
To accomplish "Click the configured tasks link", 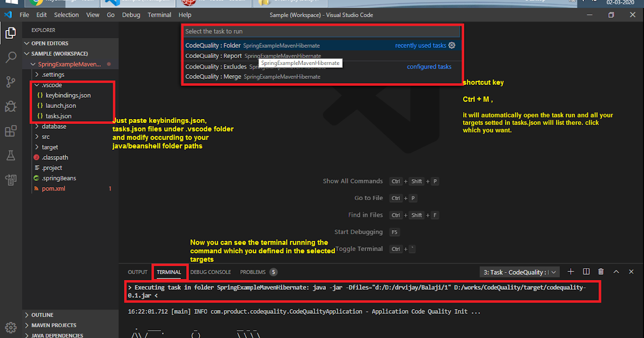I will coord(429,66).
